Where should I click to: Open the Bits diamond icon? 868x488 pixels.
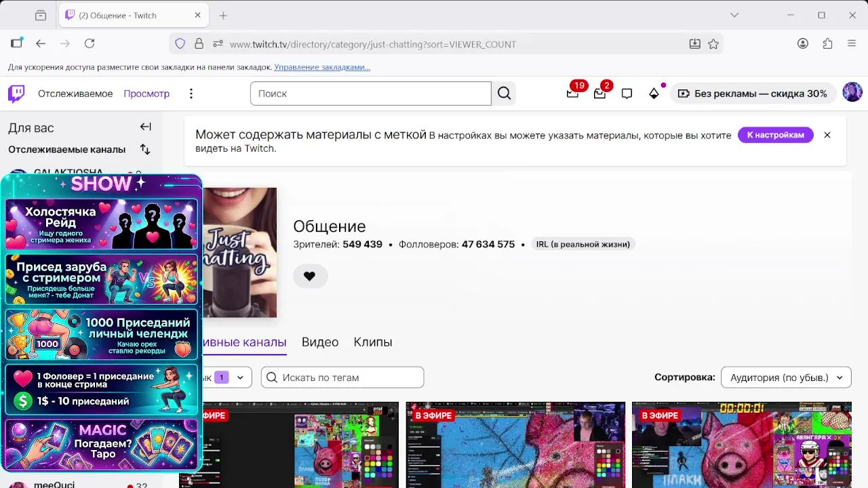[654, 94]
